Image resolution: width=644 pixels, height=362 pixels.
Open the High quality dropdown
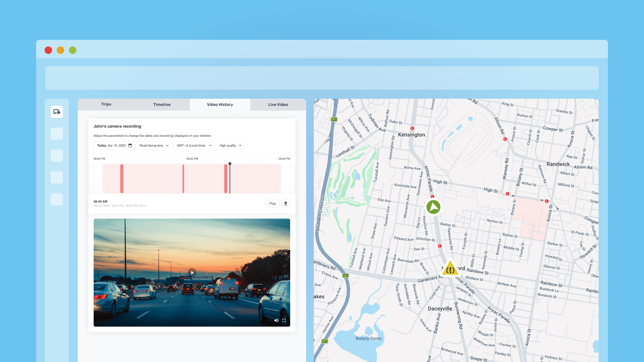coord(230,145)
